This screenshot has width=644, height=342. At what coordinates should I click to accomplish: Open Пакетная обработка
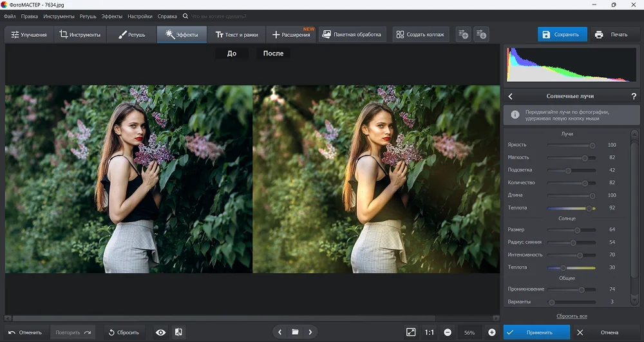[x=352, y=35]
